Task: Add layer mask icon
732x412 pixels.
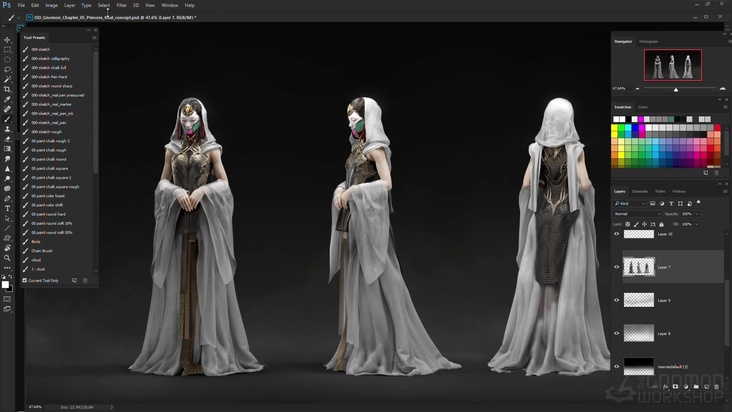Action: [675, 387]
